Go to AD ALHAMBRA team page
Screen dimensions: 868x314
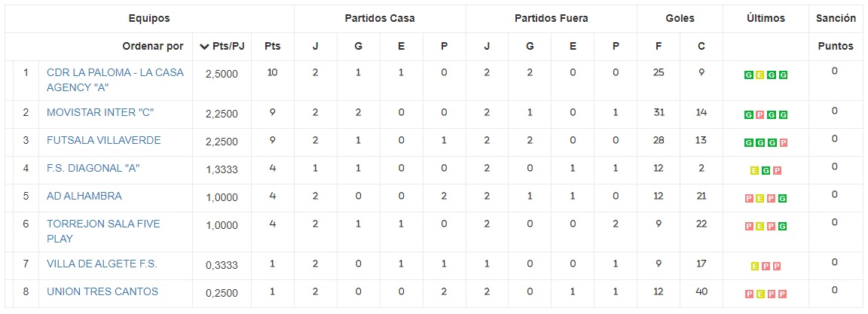[84, 197]
